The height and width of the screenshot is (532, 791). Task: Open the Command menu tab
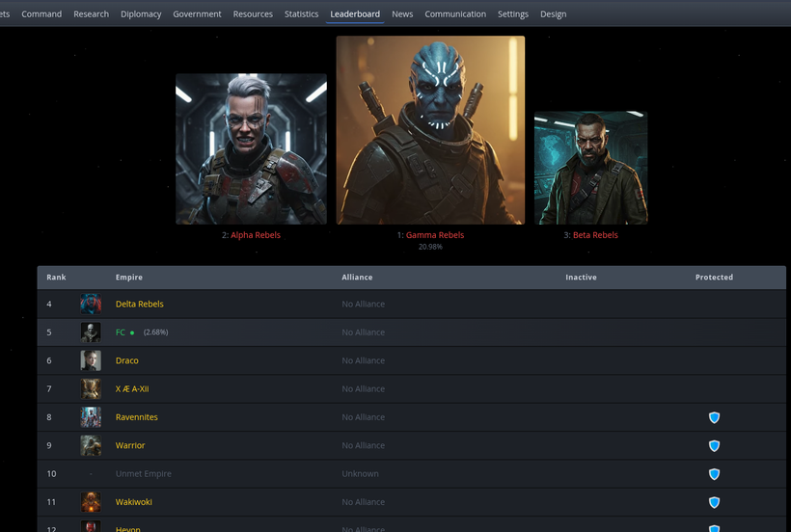pos(41,14)
